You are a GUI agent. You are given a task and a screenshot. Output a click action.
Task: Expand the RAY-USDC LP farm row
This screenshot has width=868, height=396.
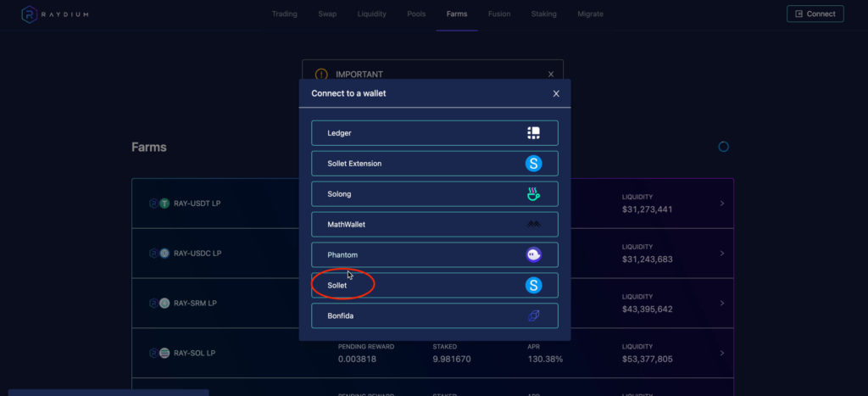(722, 253)
